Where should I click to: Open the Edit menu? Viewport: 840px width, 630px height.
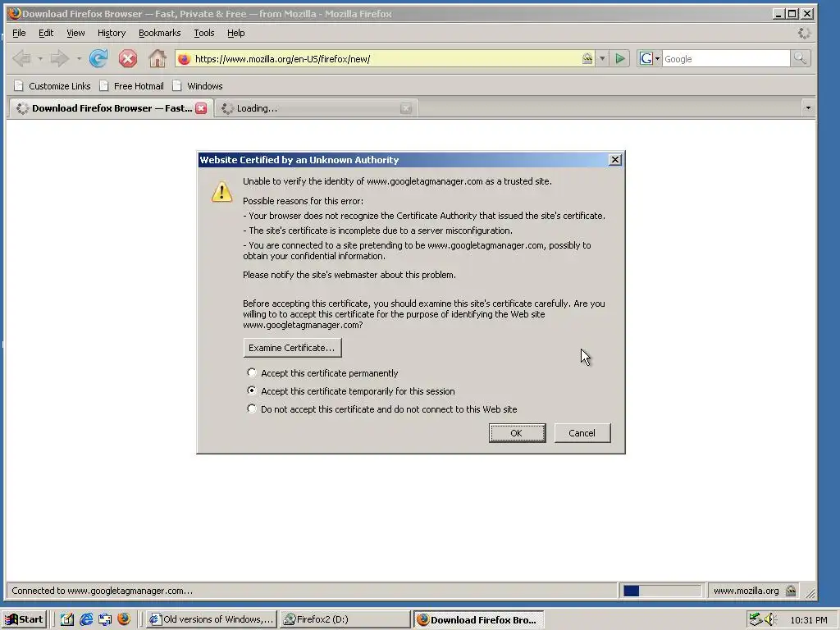pos(46,33)
